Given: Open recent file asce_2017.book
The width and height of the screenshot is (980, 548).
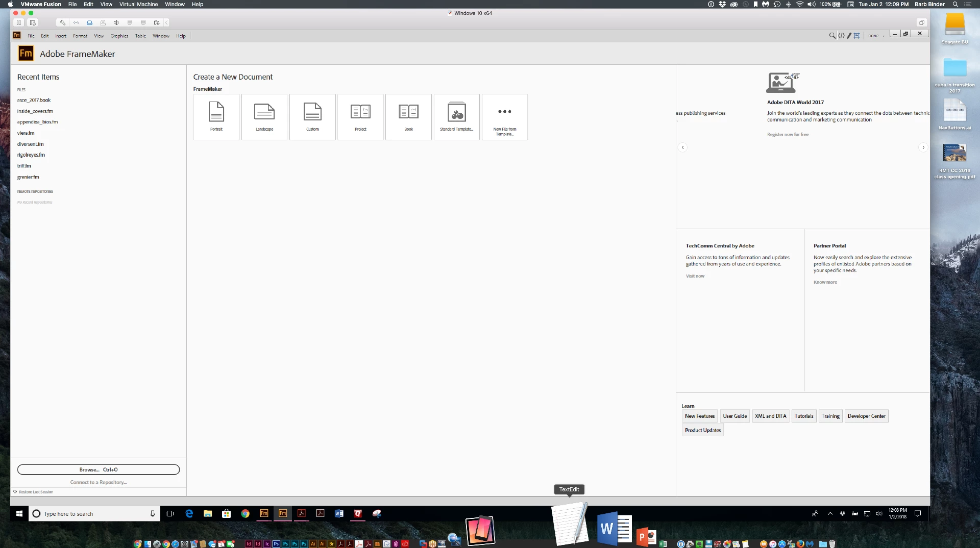Looking at the screenshot, I should tap(34, 100).
